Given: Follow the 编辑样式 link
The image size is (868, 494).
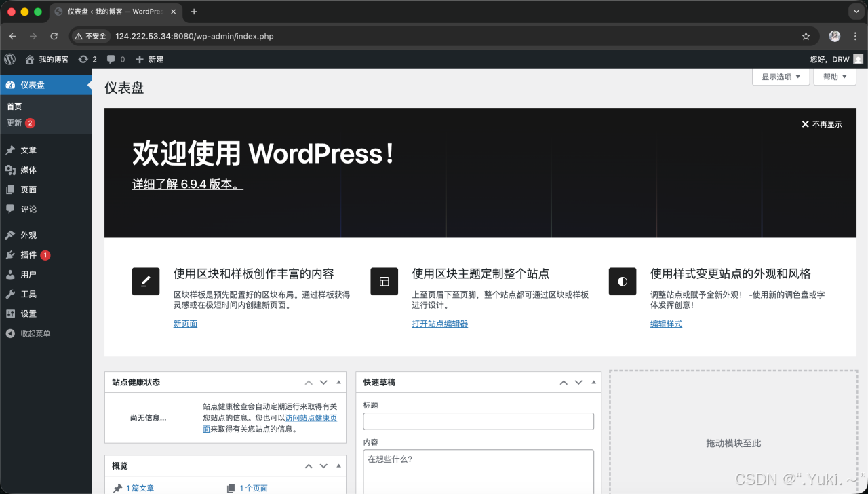Looking at the screenshot, I should (666, 324).
